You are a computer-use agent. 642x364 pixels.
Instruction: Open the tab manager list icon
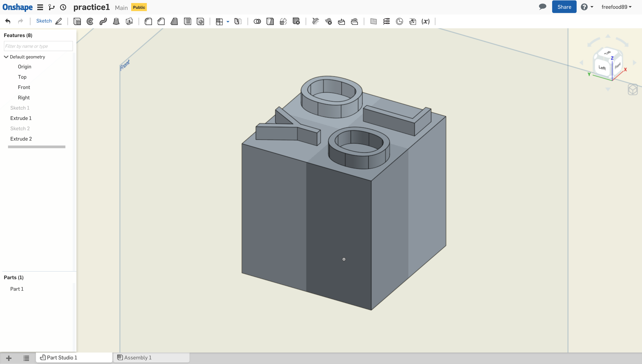26,358
